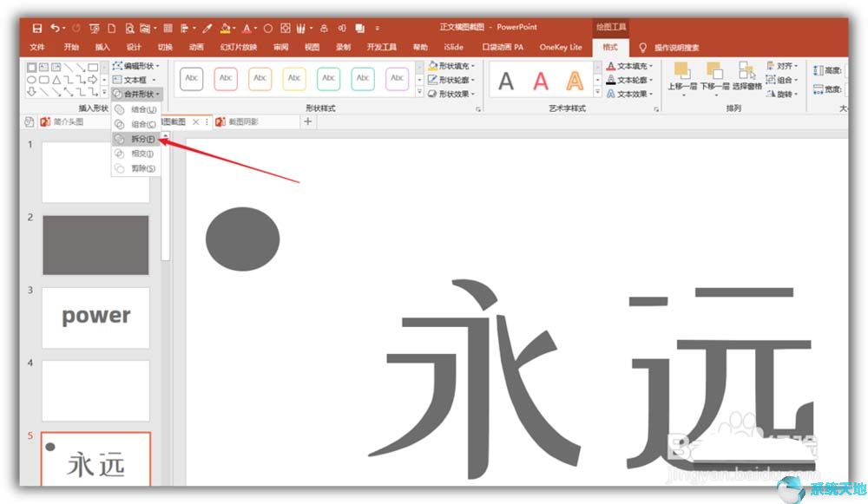Screen dimensions: 868x504
Task: Open the iSlide ribbon tab
Action: (x=453, y=47)
